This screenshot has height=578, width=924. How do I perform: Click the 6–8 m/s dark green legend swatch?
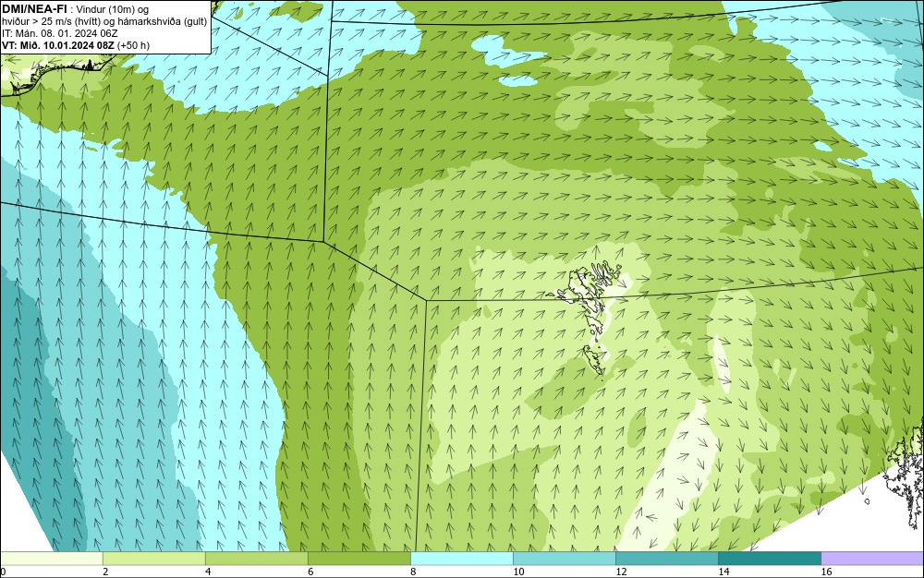(x=359, y=559)
